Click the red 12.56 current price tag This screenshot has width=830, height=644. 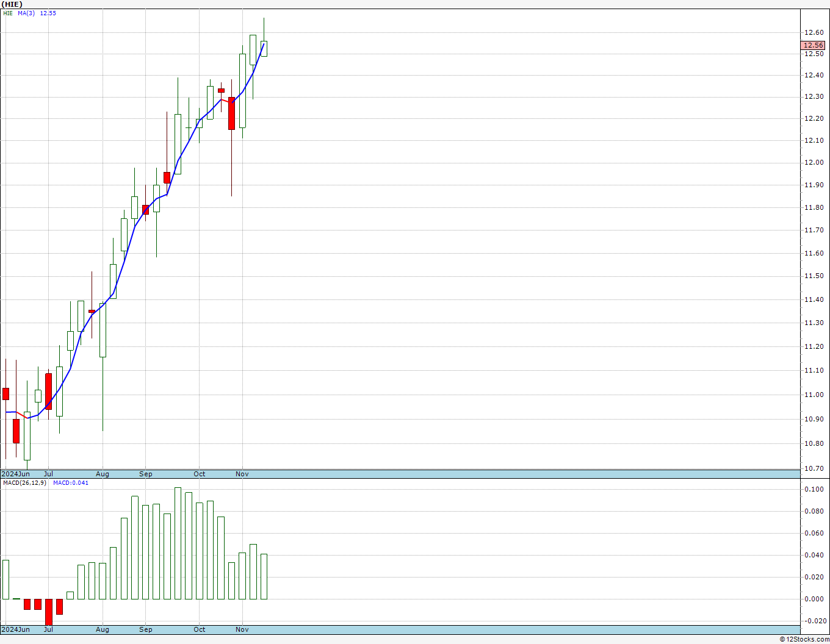click(812, 45)
